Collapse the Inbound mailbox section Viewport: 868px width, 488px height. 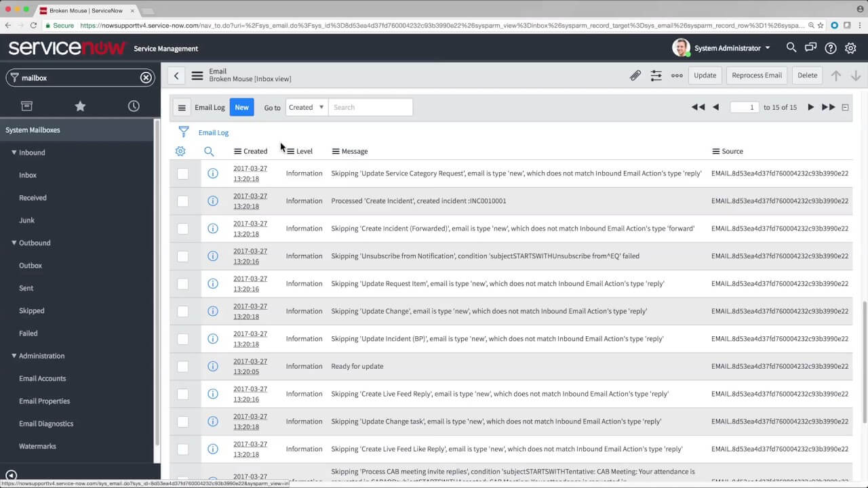(x=14, y=152)
